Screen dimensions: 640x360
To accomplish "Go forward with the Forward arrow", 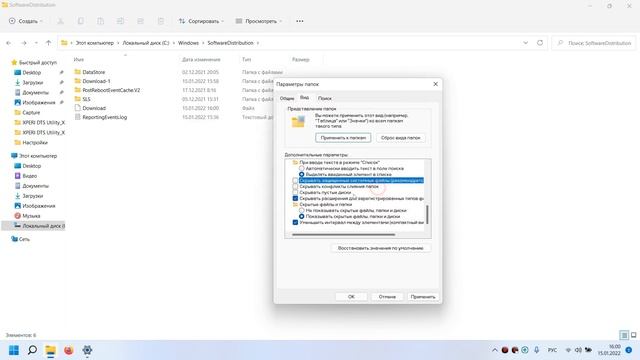I will click(24, 43).
